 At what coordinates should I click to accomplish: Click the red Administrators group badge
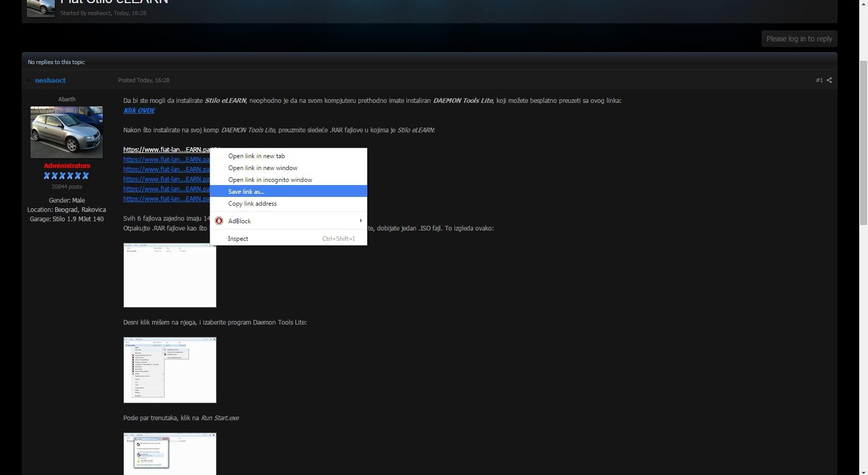67,165
